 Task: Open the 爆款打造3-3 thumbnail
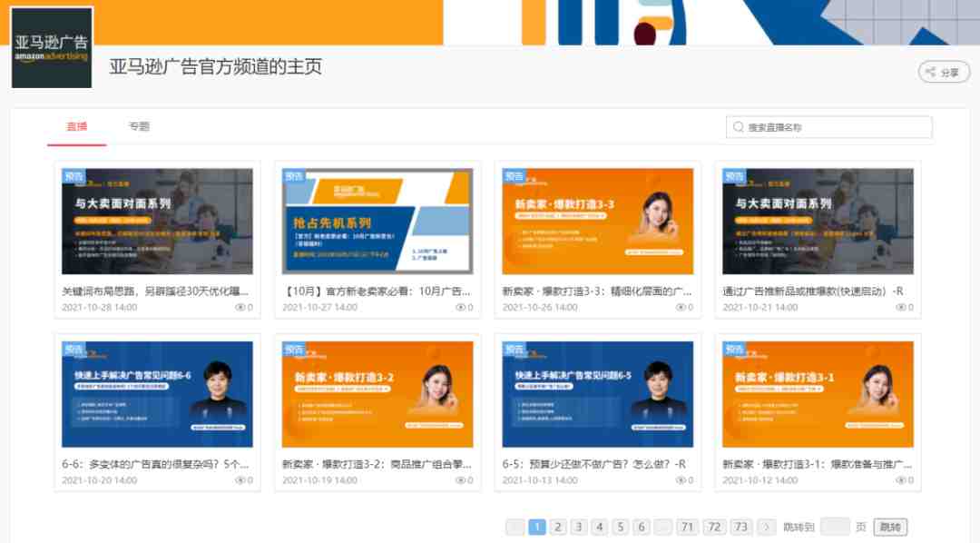[597, 221]
